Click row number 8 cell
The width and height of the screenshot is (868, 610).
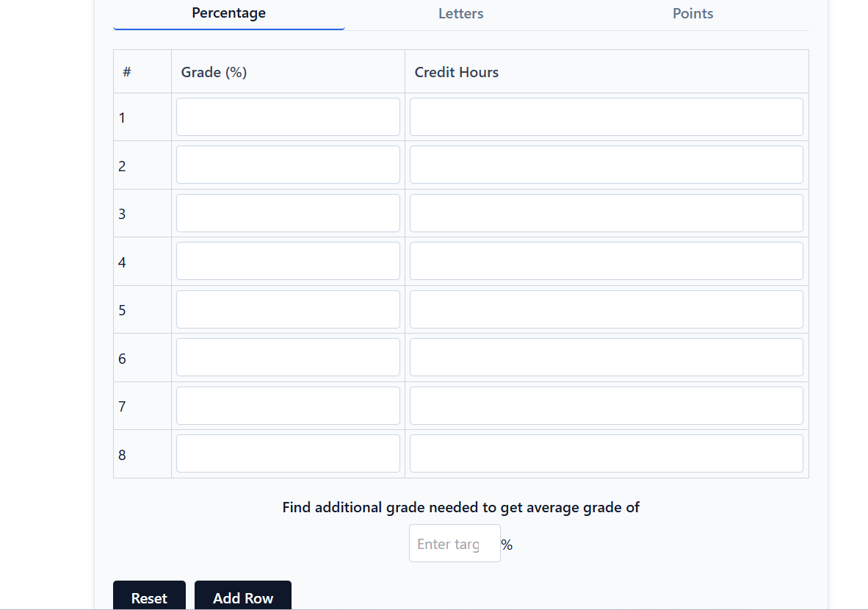[x=142, y=453]
